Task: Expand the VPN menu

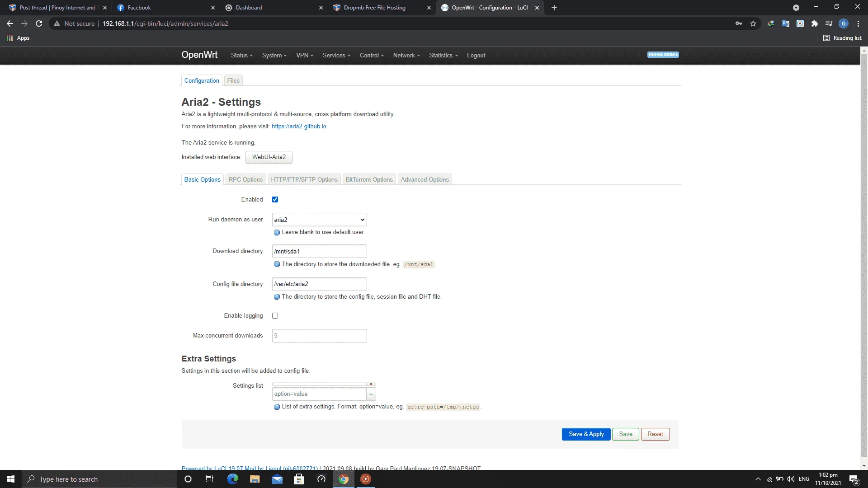Action: (305, 56)
